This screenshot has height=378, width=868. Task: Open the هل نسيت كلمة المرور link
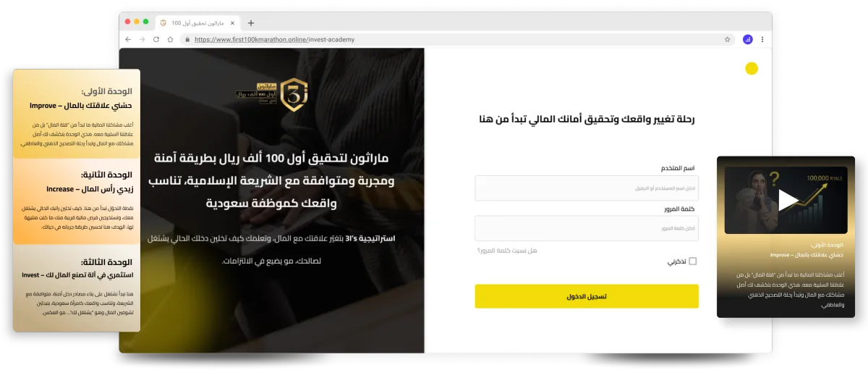tap(507, 250)
